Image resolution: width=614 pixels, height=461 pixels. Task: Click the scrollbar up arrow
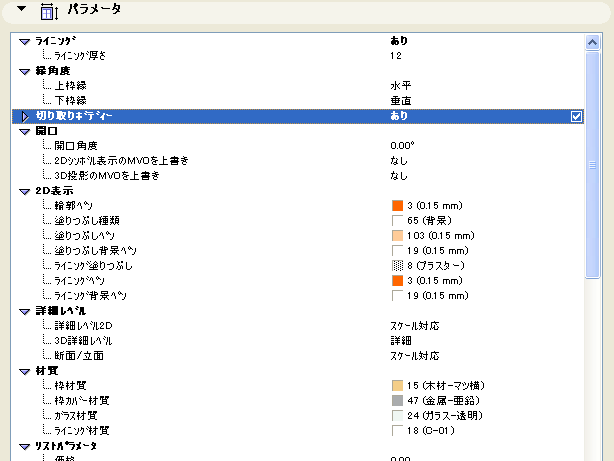click(592, 42)
